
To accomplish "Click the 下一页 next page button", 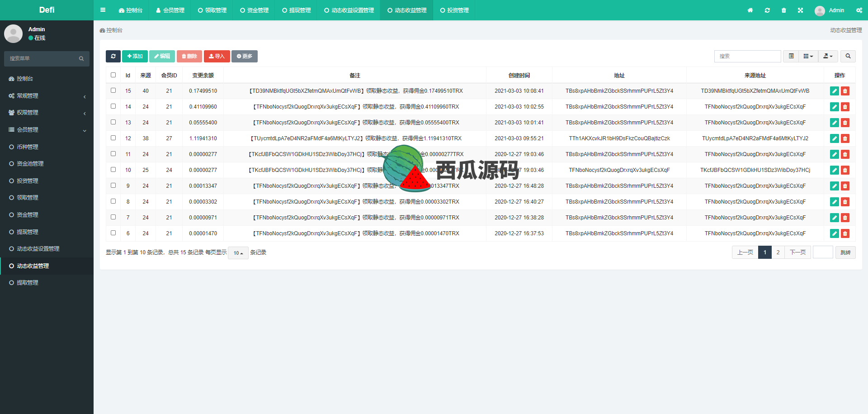I will point(798,252).
